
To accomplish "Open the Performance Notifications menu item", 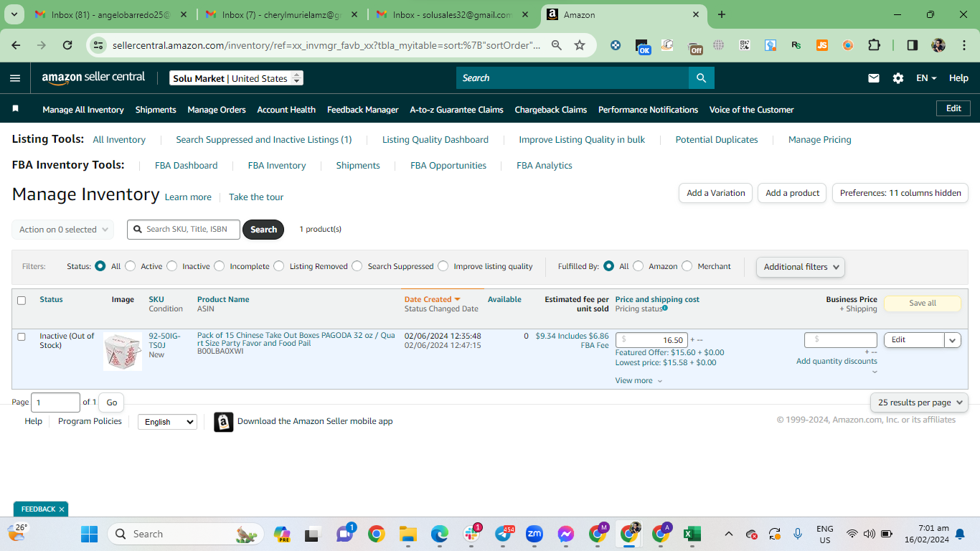I will click(x=648, y=110).
